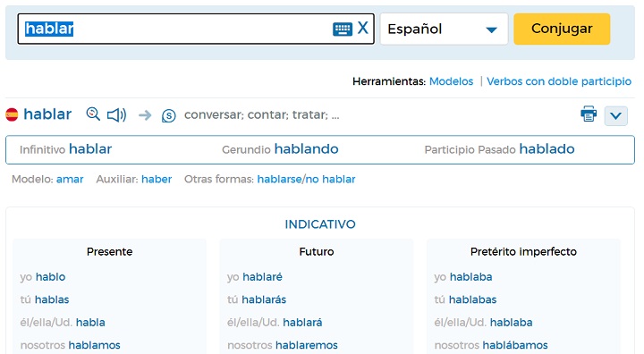This screenshot has height=354, width=644.
Task: Click the verb search field containing hablar
Action: 196,29
